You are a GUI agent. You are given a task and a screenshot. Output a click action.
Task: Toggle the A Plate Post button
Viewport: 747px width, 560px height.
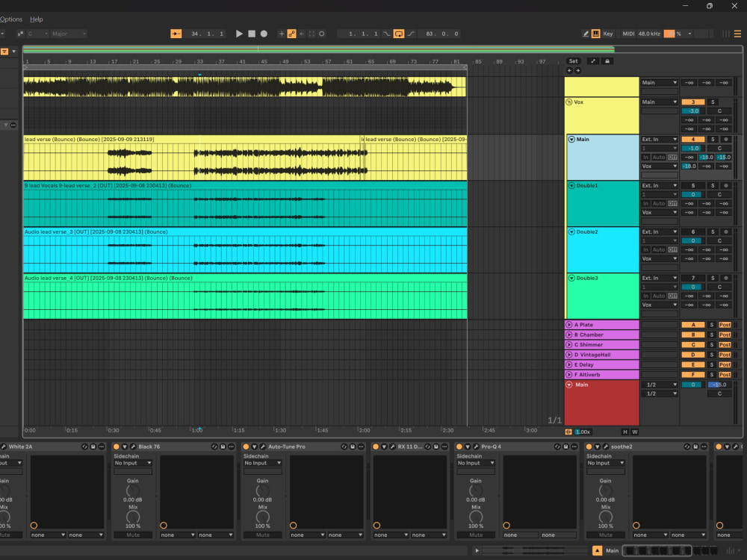[x=725, y=325]
